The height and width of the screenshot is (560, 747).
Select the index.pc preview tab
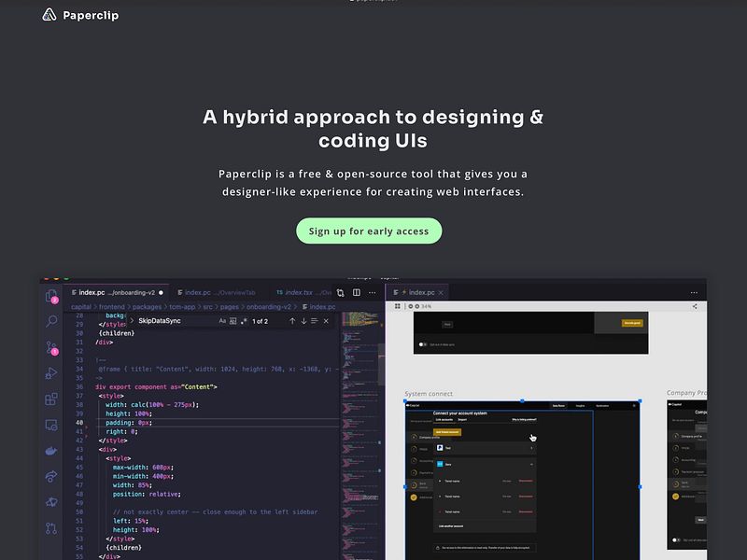pos(417,292)
